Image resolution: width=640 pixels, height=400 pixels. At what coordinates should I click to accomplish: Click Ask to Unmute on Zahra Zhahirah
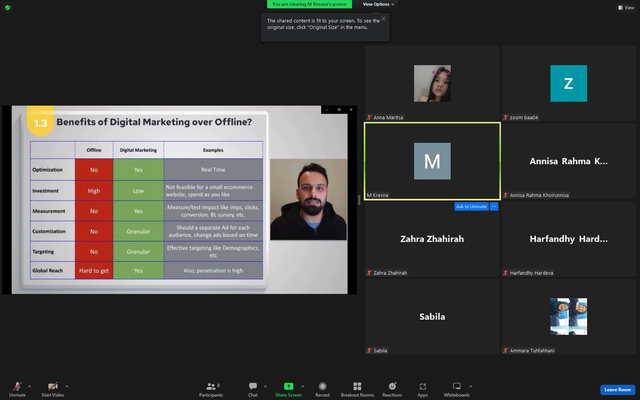(471, 207)
